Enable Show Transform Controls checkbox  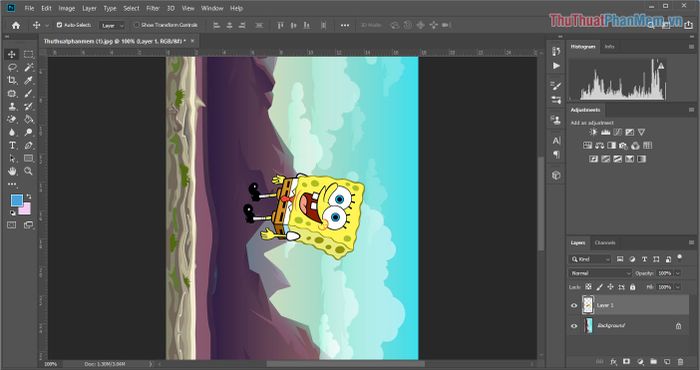tap(137, 25)
